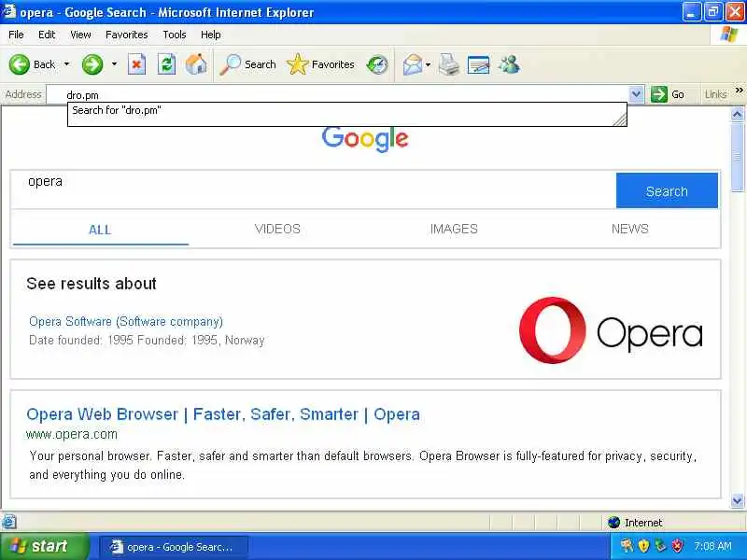This screenshot has height=560, width=747.
Task: Open the Opera Web Browser result title
Action: coord(223,414)
